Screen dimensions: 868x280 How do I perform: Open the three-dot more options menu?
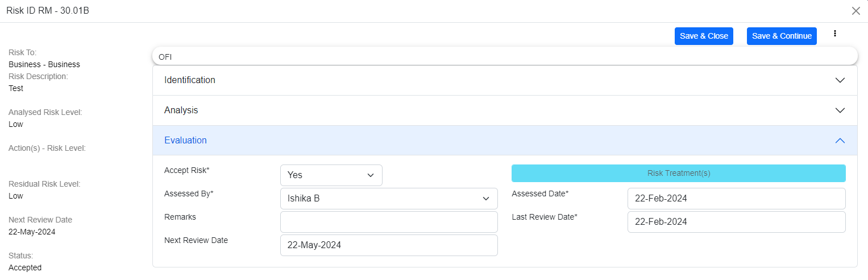(x=835, y=34)
